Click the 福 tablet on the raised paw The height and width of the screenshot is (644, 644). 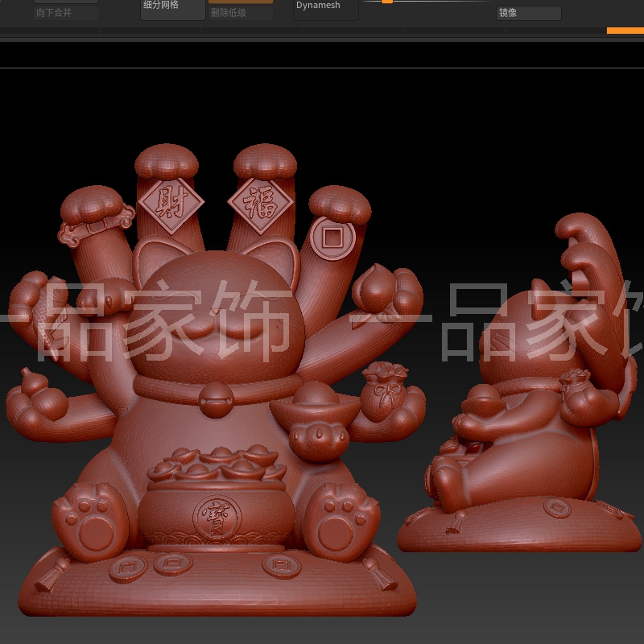tap(256, 202)
